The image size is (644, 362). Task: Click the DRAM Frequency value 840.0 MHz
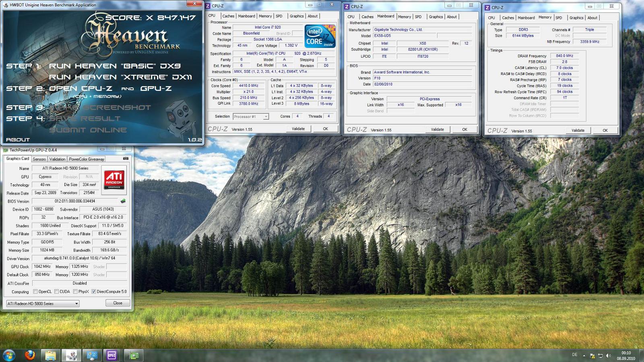pyautogui.click(x=564, y=56)
